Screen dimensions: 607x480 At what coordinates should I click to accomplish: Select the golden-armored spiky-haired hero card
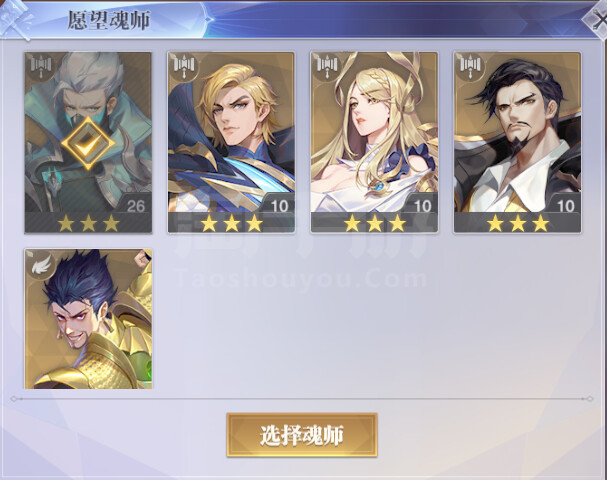[x=88, y=319]
